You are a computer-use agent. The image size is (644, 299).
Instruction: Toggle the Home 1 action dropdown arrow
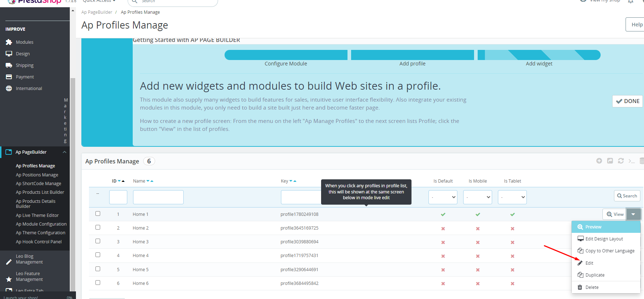click(634, 214)
